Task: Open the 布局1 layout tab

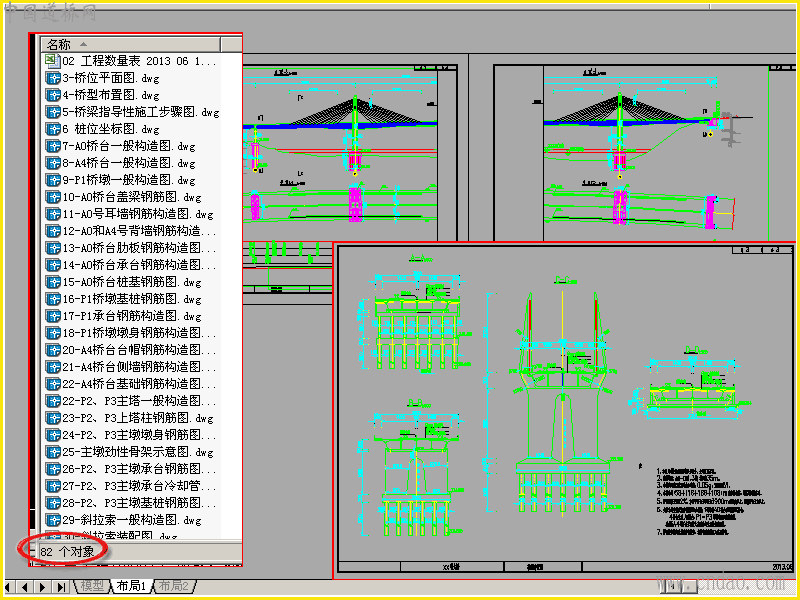Action: tap(131, 586)
